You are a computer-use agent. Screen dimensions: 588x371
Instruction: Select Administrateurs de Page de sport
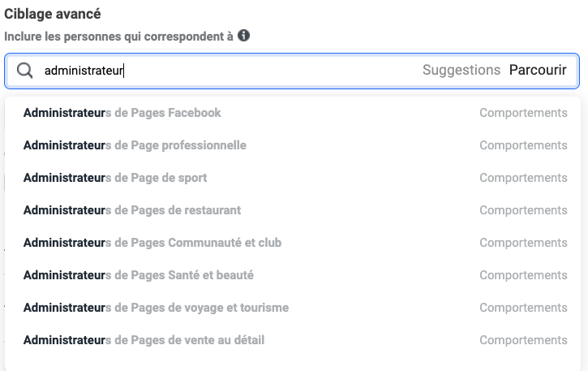115,178
